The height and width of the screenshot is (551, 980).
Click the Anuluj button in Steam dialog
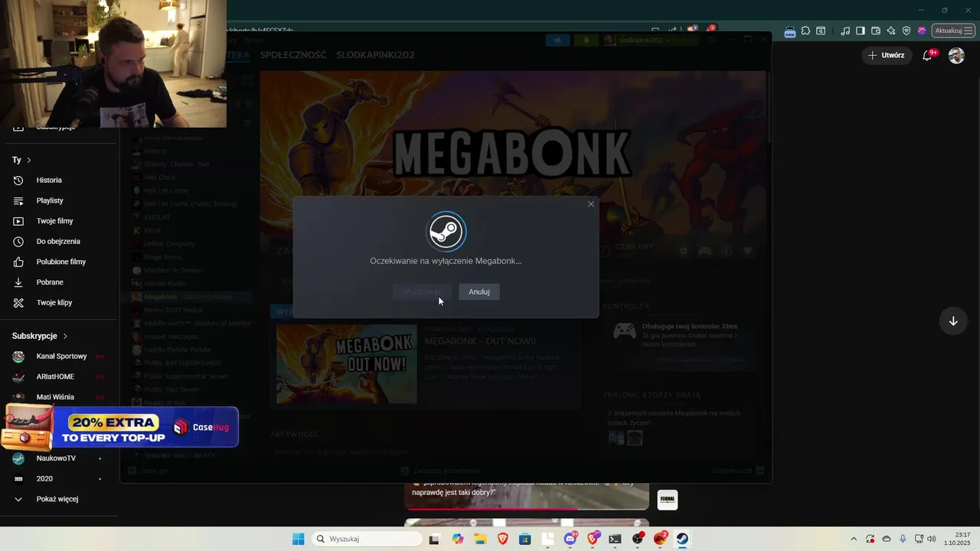point(479,292)
